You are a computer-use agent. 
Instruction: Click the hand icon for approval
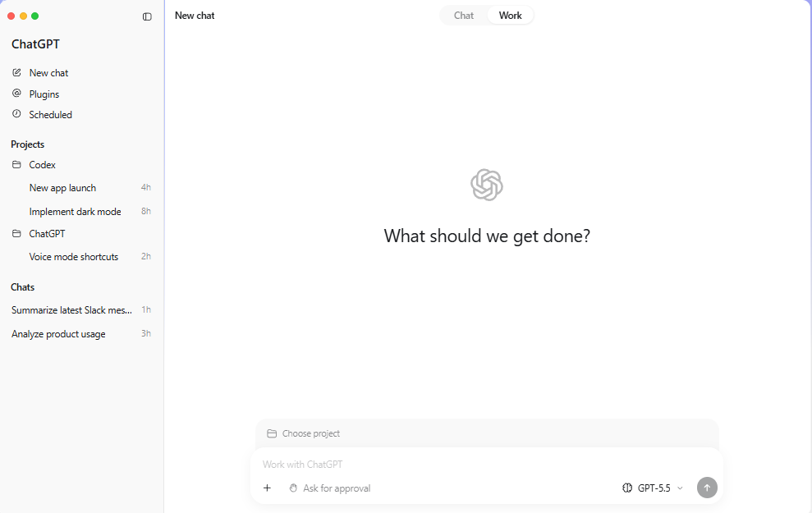click(293, 488)
